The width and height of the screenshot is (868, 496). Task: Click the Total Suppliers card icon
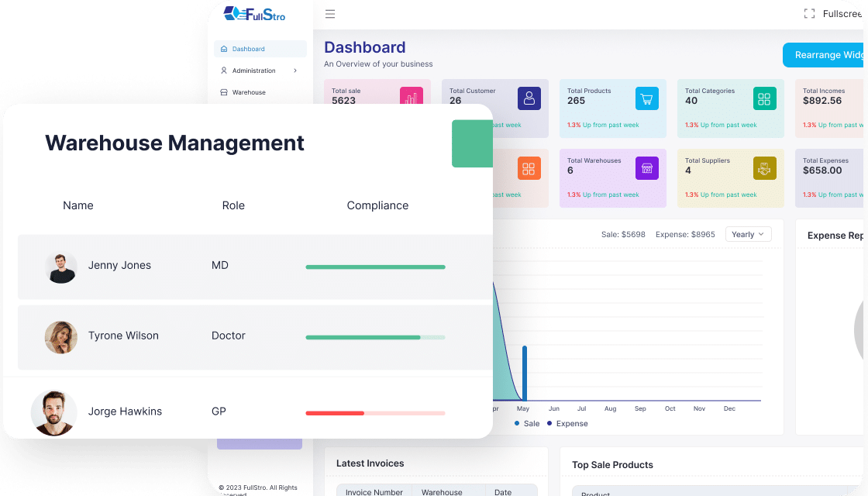[x=764, y=168]
